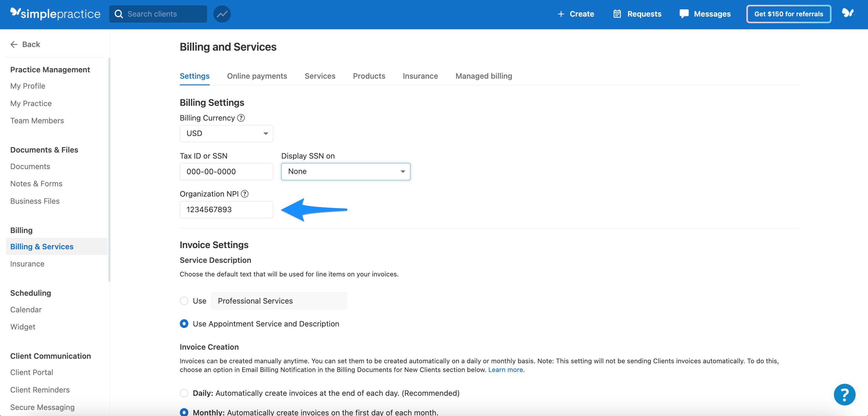Image resolution: width=868 pixels, height=416 pixels.
Task: Select Use Appointment Service and Description
Action: [x=183, y=323]
